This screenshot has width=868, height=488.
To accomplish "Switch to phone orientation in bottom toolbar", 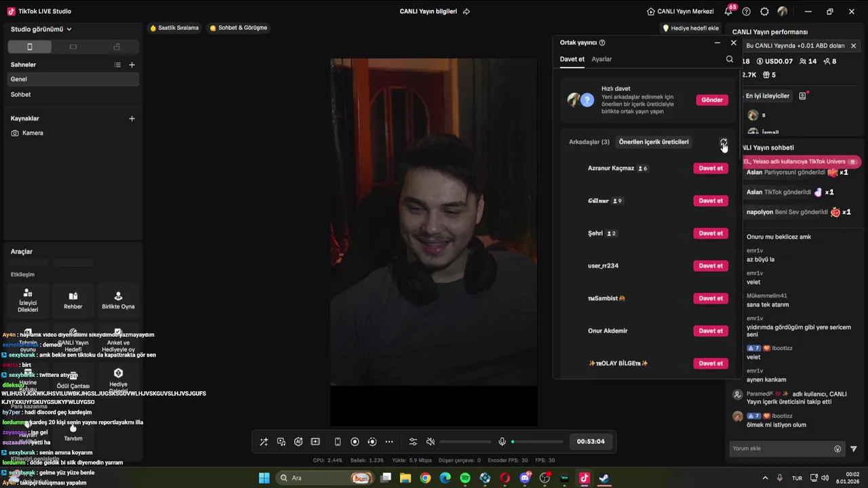I will coord(338,442).
